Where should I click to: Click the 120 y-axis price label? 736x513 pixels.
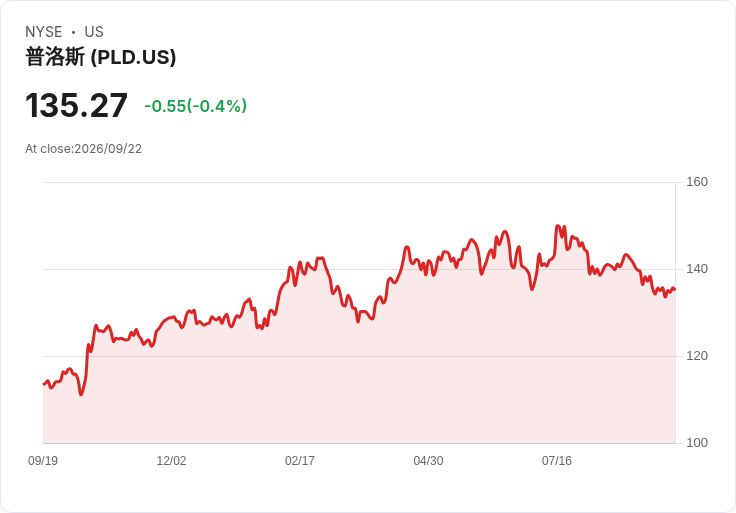point(697,356)
